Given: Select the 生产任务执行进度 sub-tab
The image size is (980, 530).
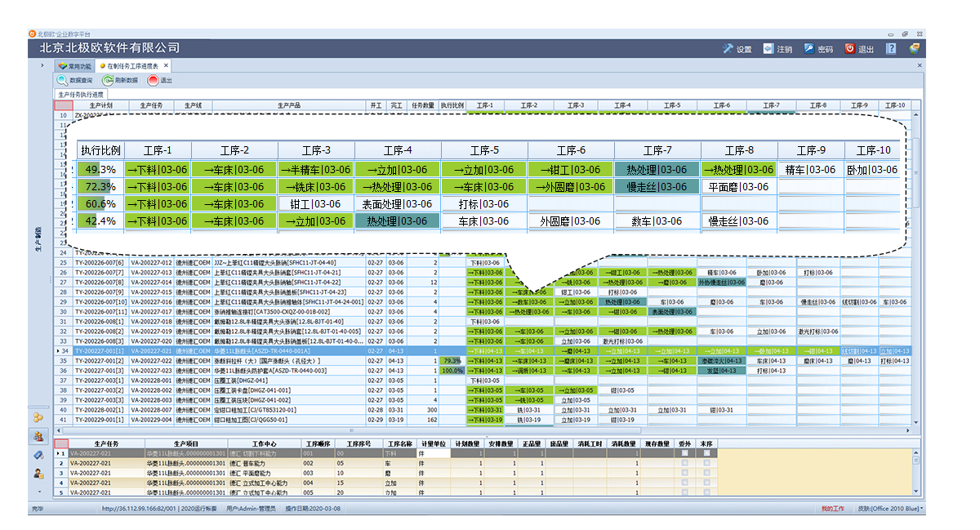Looking at the screenshot, I should point(79,94).
